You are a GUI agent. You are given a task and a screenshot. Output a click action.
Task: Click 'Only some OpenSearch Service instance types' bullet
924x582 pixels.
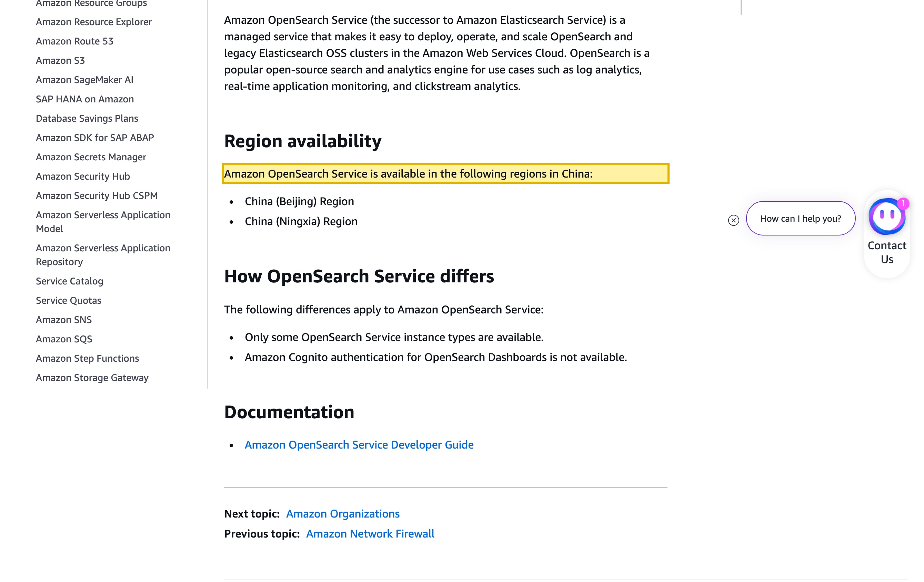[x=394, y=337]
